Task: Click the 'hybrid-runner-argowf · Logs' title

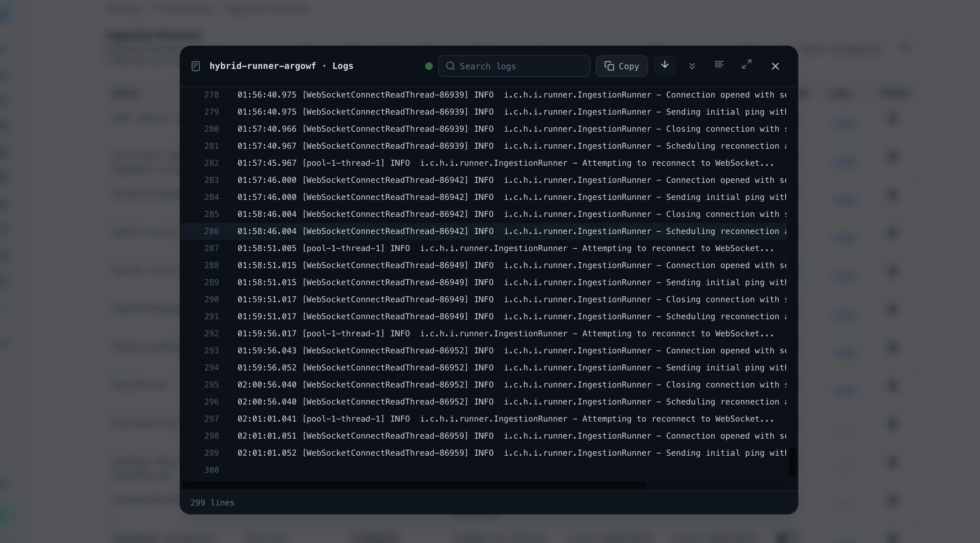Action: click(x=281, y=66)
